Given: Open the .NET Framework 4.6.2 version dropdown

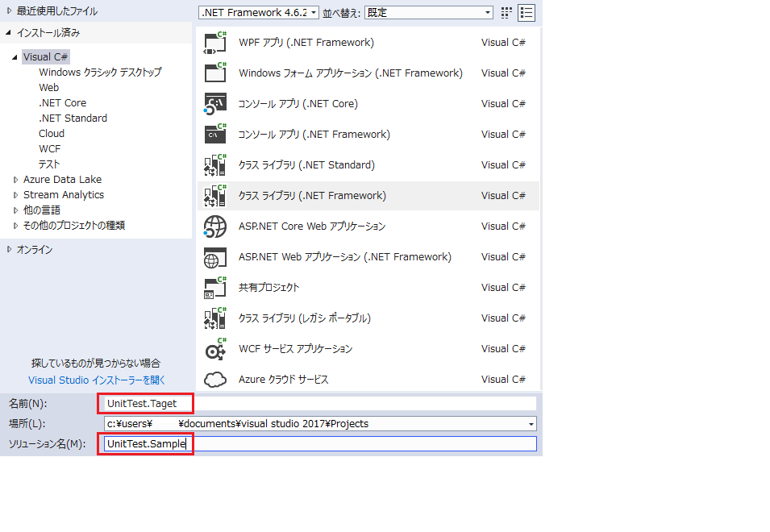Looking at the screenshot, I should click(x=258, y=13).
